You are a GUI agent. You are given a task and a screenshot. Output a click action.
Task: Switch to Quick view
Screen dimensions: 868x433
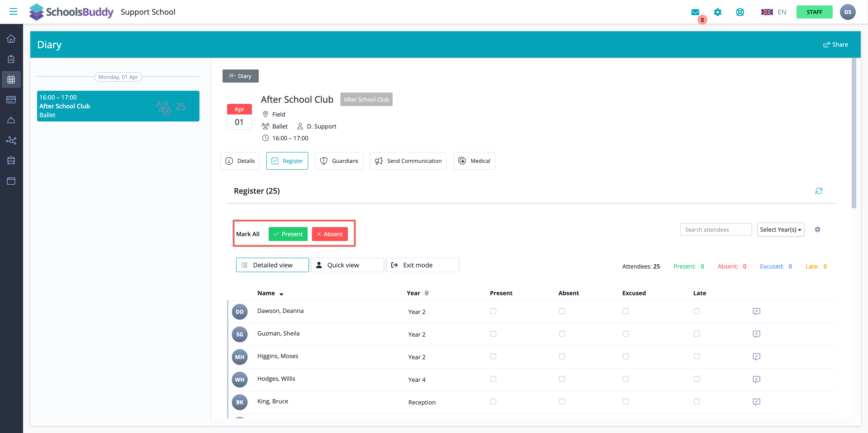pyautogui.click(x=347, y=265)
